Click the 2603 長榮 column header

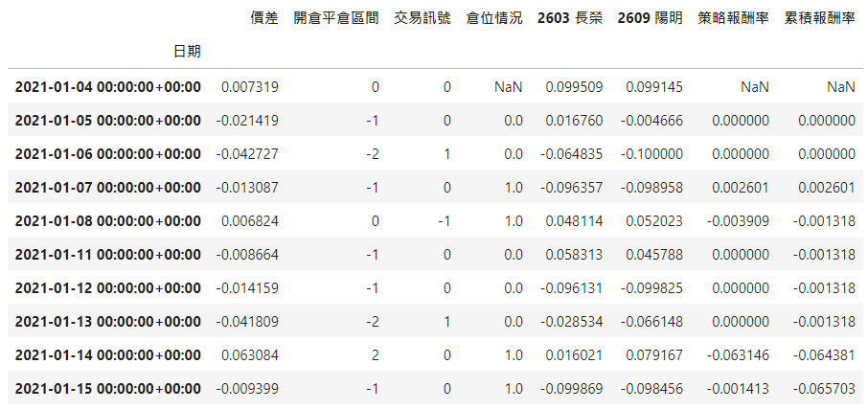tap(570, 18)
